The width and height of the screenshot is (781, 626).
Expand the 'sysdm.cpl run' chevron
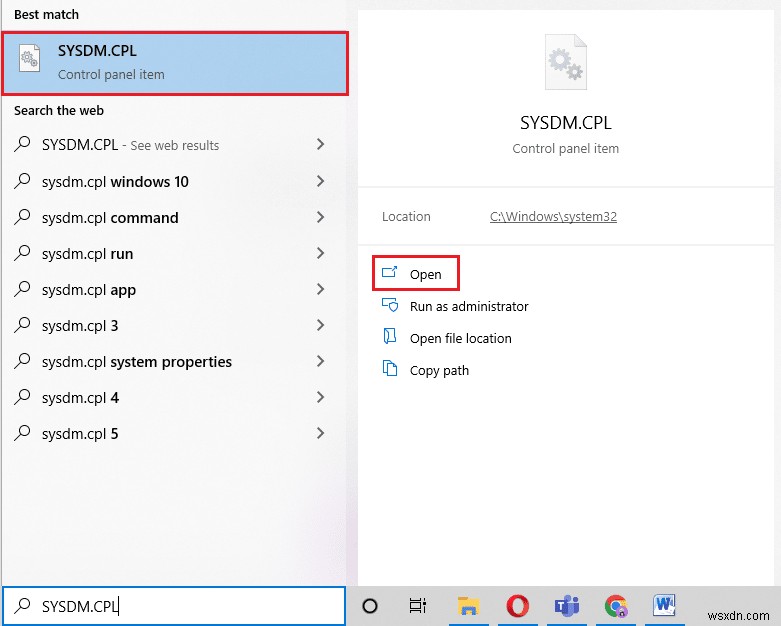coord(320,253)
